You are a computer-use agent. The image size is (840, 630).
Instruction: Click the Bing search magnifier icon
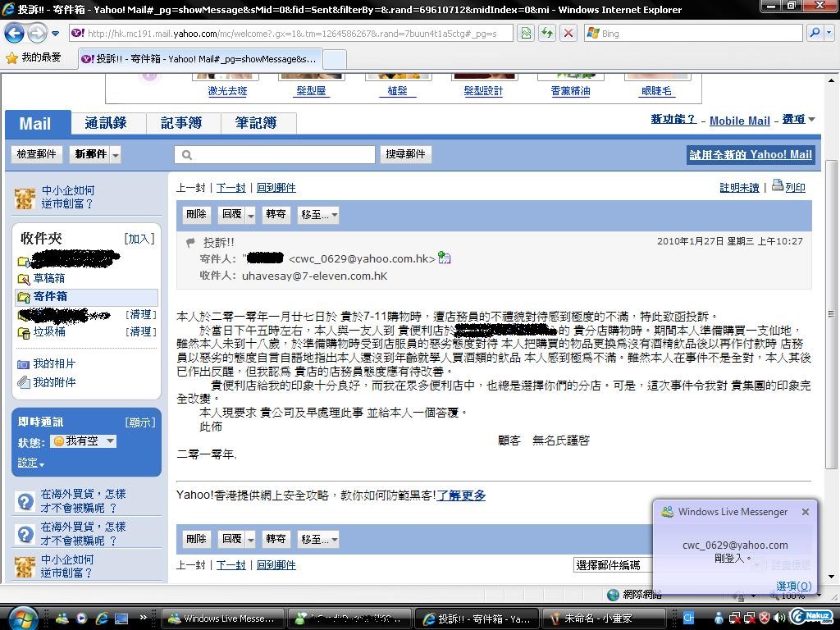pyautogui.click(x=815, y=33)
